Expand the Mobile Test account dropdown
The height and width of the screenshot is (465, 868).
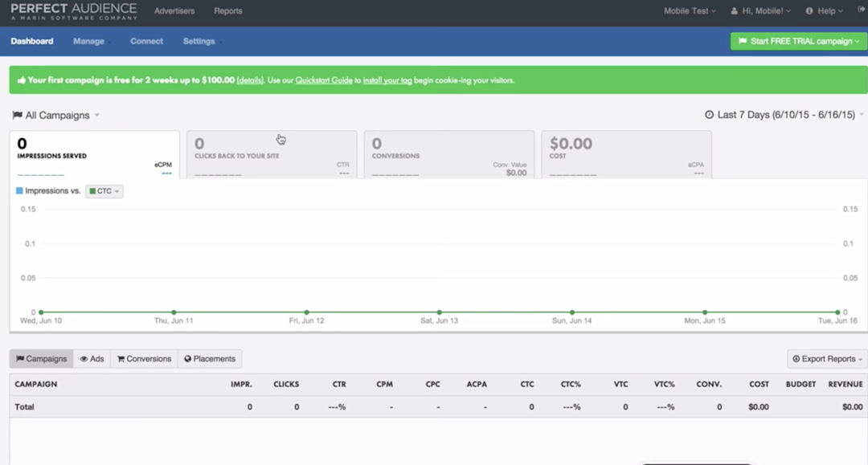point(690,11)
